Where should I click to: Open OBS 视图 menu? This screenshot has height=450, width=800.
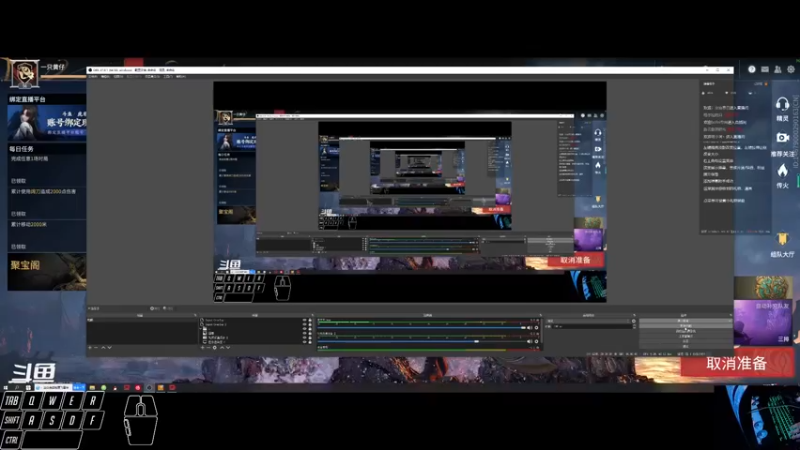[x=118, y=77]
